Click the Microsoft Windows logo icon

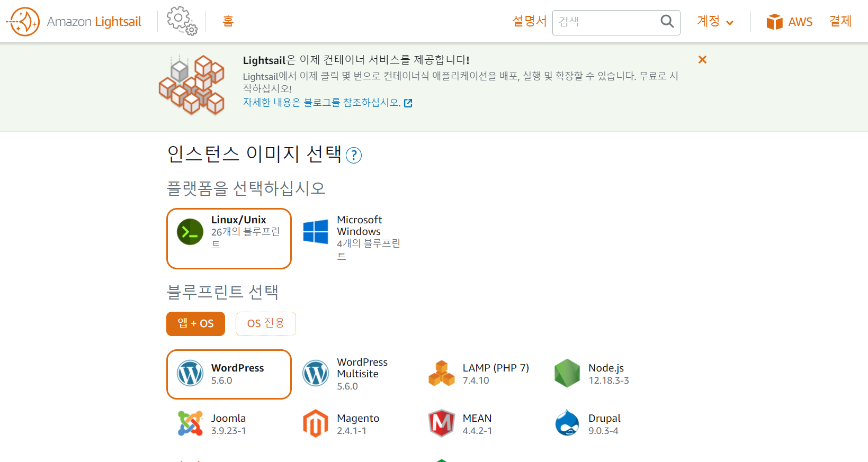(316, 232)
